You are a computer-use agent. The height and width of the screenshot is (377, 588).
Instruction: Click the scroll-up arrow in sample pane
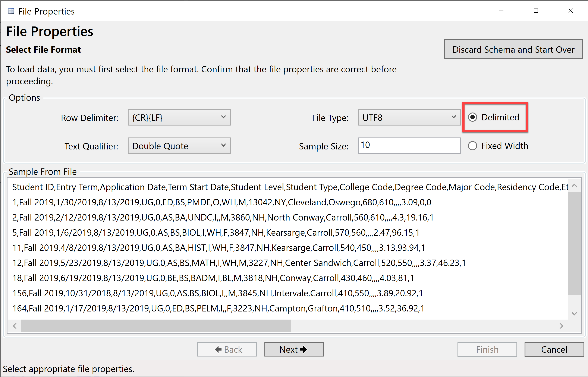[x=575, y=186]
